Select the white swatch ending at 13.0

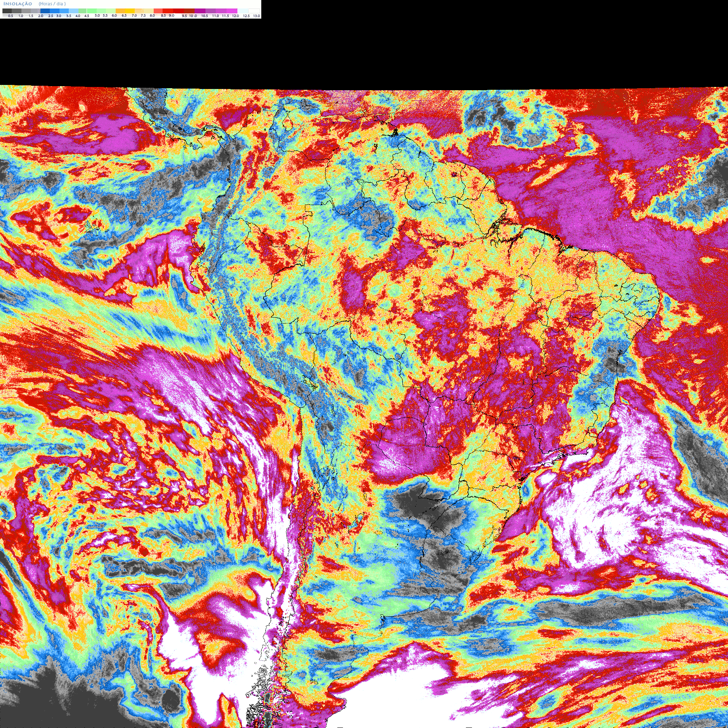tap(254, 11)
